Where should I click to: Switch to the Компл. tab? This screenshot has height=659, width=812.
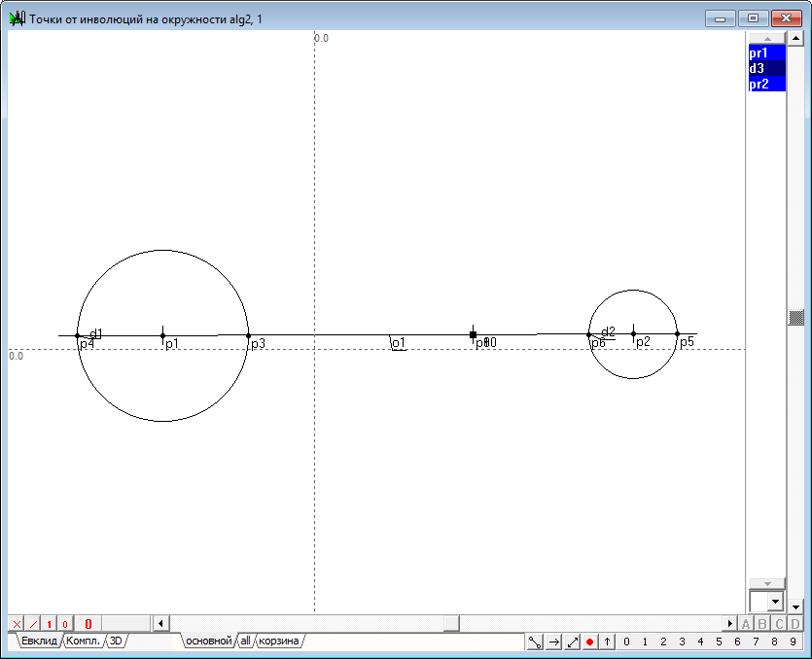tap(84, 641)
